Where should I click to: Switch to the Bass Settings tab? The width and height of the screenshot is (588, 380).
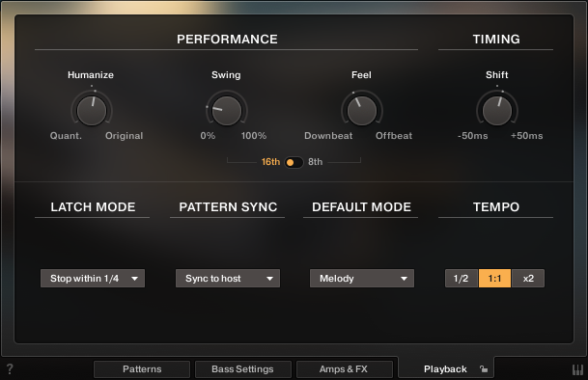[x=242, y=369]
